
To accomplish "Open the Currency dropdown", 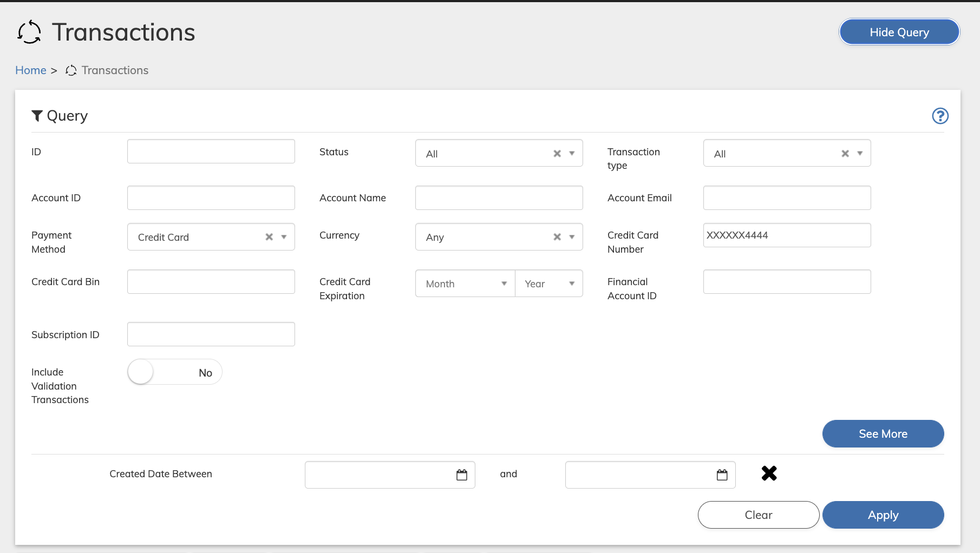I will click(572, 237).
